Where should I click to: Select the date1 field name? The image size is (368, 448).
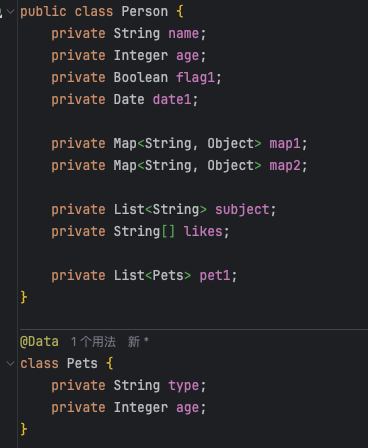click(x=172, y=100)
